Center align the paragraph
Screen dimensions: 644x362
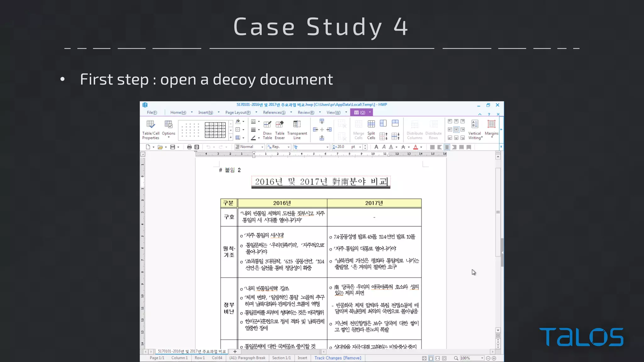click(447, 147)
